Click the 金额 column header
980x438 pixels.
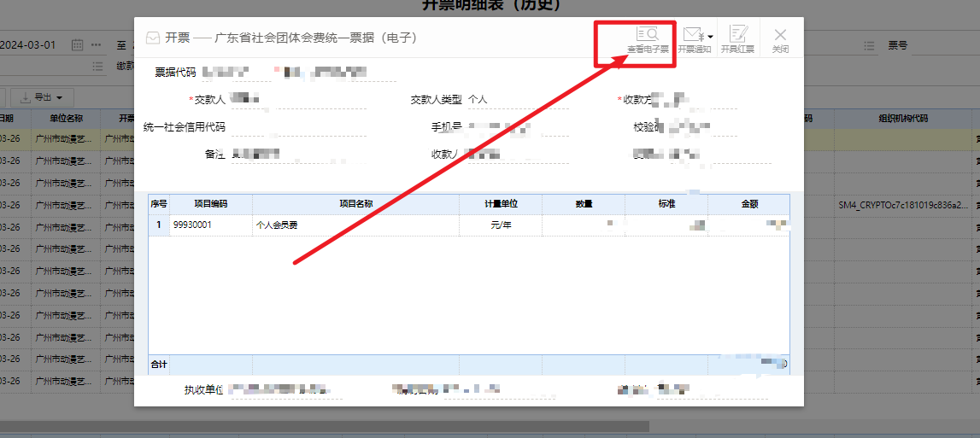[x=748, y=204]
